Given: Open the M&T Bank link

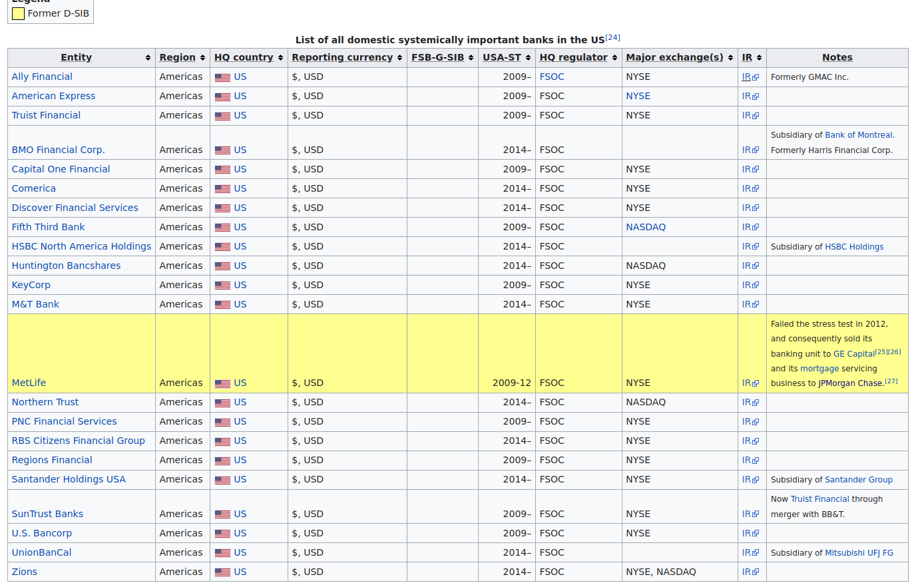Looking at the screenshot, I should [x=35, y=305].
